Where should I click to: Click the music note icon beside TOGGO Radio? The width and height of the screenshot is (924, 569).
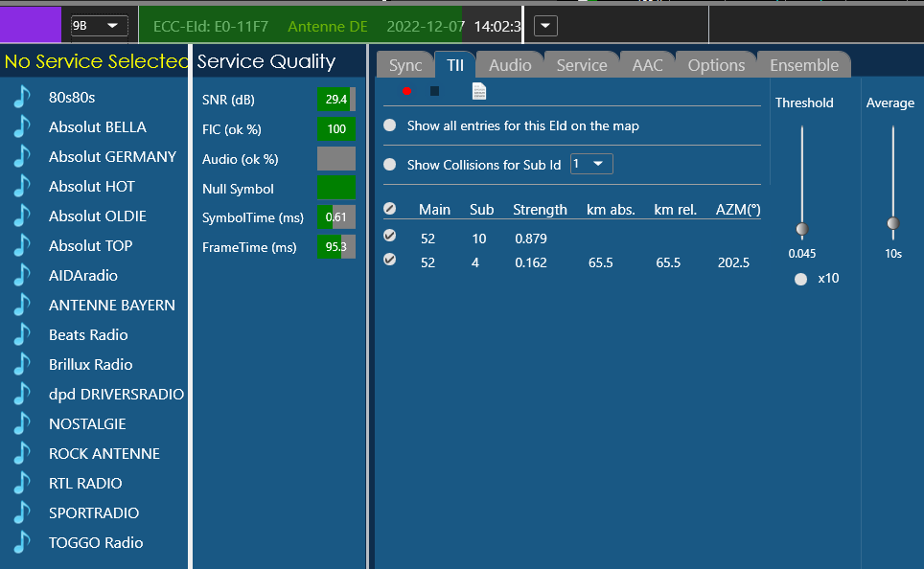(22, 542)
